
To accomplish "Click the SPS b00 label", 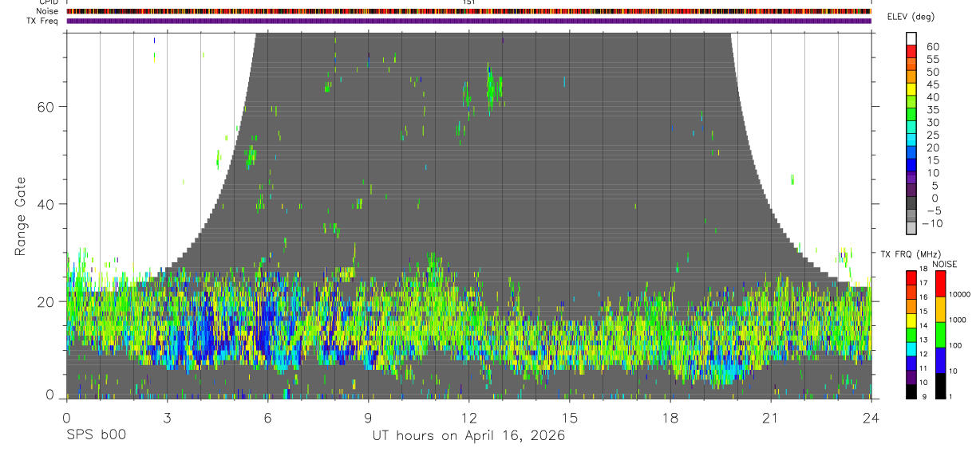I will coord(96,436).
